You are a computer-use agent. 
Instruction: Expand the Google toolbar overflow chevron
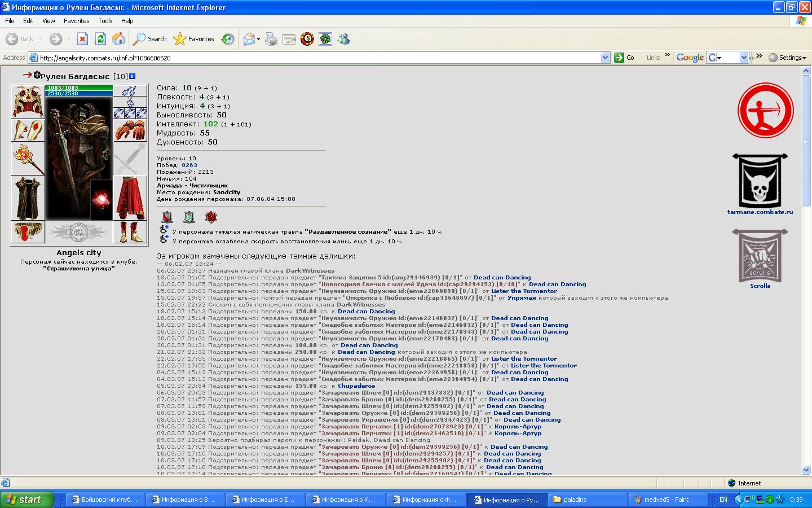[758, 55]
